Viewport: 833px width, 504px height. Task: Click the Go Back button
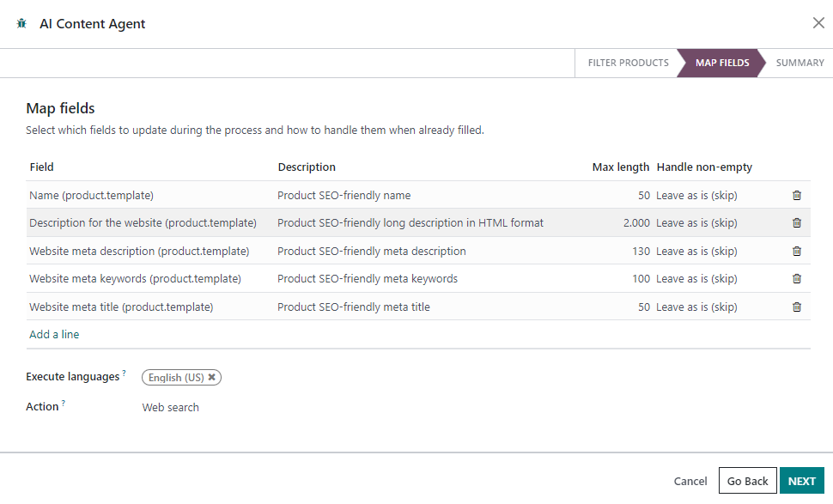click(x=747, y=481)
